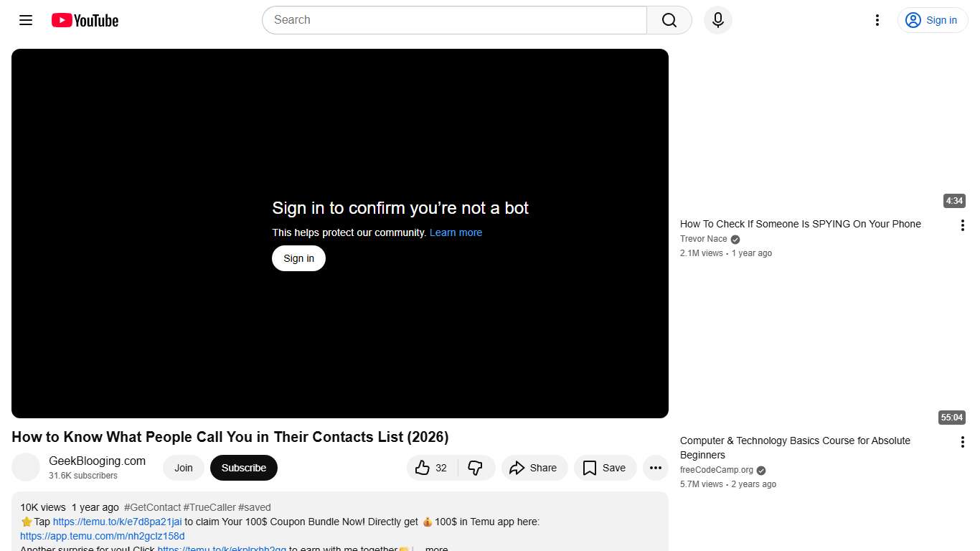Viewport: 980px width, 551px height.
Task: Open the Share options
Action: tap(534, 468)
